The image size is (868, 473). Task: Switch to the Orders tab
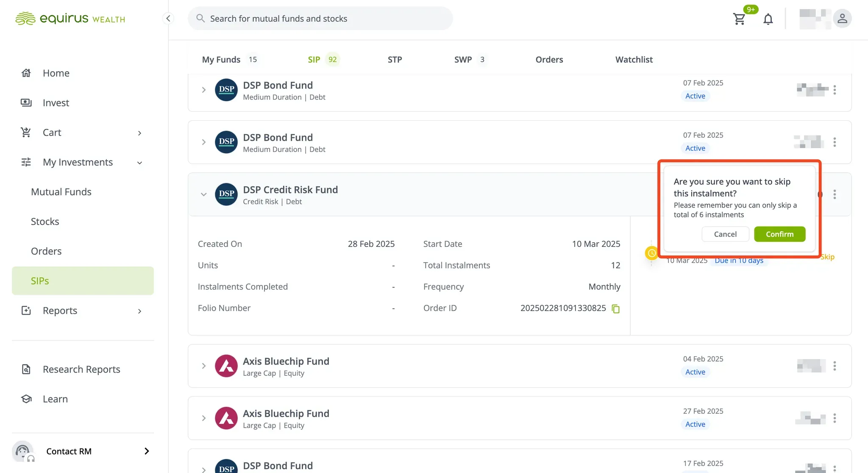549,60
